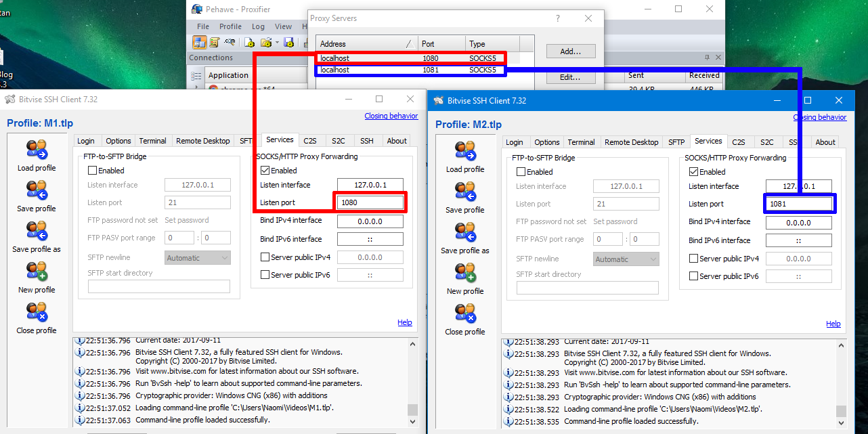Toggle FTP-to-SFTP Bridge Enabled checkbox in M1
868x434 pixels.
93,171
